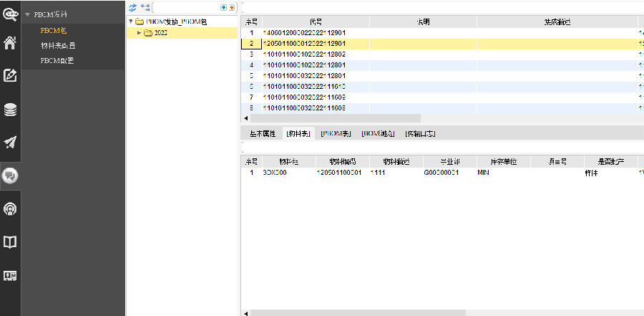This screenshot has height=316, width=644.
Task: Click the blue down-arrow icon in search box
Action: point(223,7)
